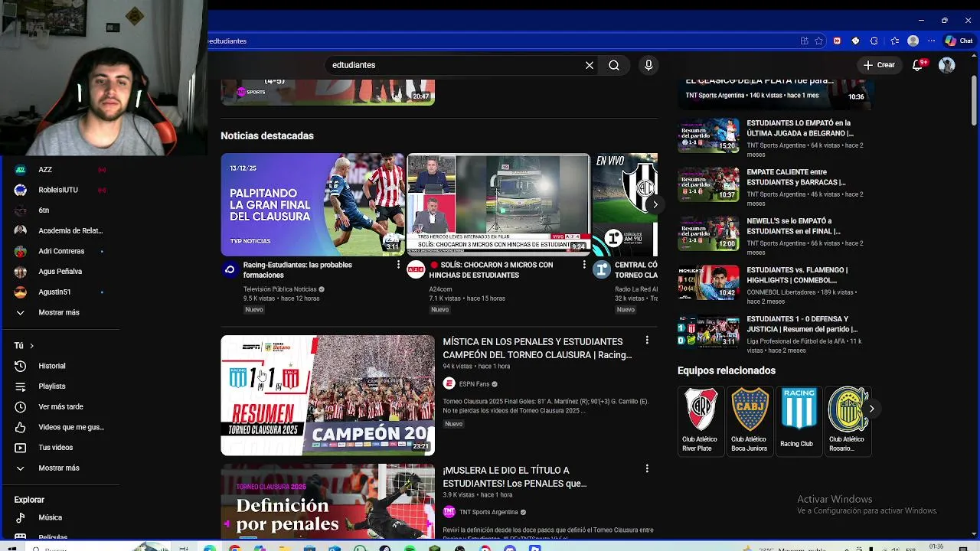This screenshot has height=551, width=980.
Task: Open EMPATE CALIENTE entre ESTUDIANTES y BARRACAS video
Action: [796, 177]
